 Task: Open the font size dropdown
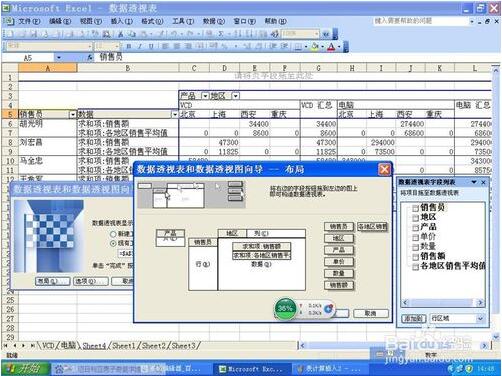coord(117,46)
